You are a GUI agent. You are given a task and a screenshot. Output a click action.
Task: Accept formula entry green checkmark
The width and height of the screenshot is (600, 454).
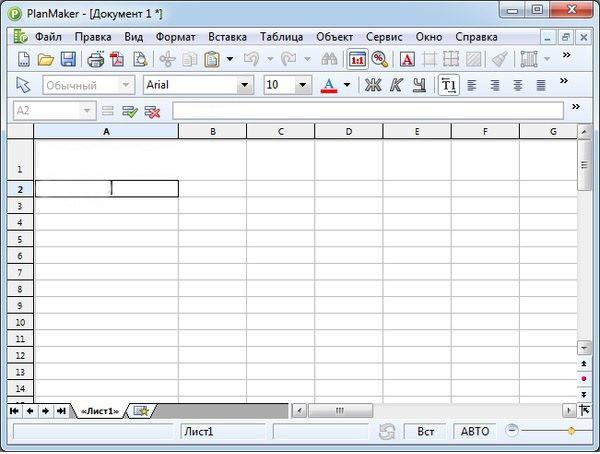130,112
